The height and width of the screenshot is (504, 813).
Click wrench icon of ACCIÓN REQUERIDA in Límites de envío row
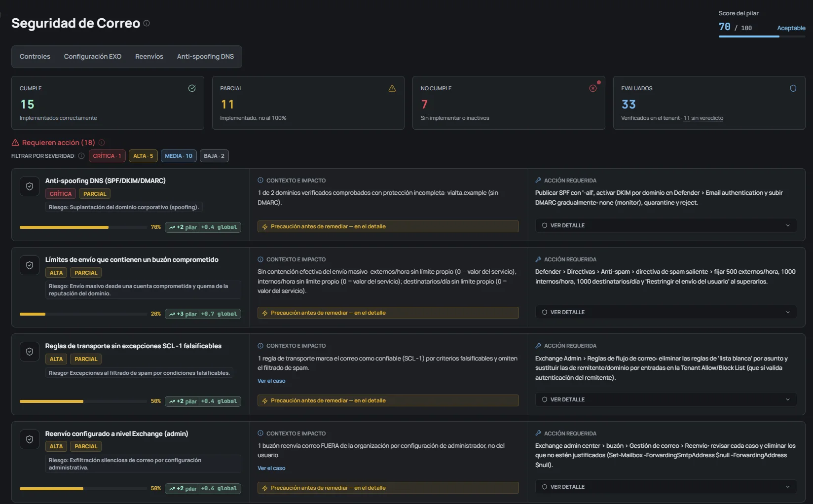(538, 259)
